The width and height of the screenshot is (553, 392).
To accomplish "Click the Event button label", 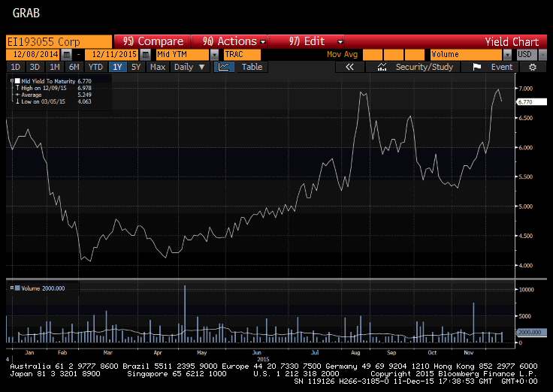I will coord(501,67).
